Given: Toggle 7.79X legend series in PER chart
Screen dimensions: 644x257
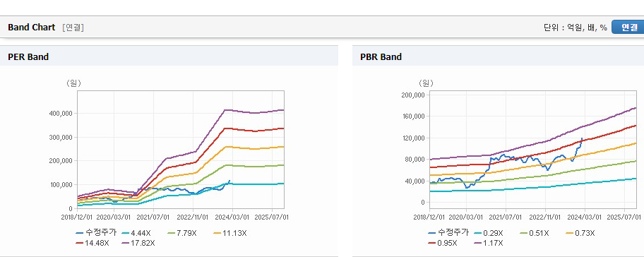Looking at the screenshot, I should pyautogui.click(x=182, y=233).
